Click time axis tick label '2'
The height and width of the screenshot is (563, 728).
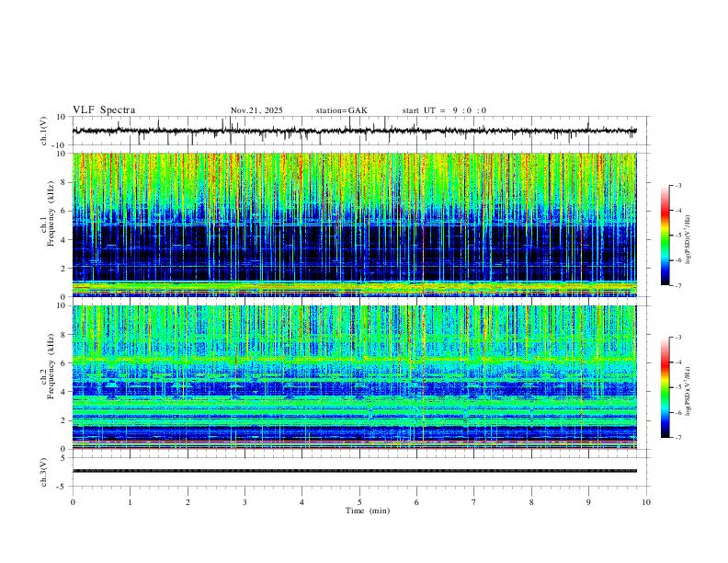[188, 502]
